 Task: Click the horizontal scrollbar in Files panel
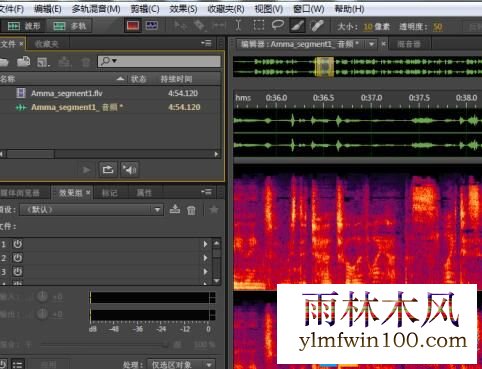pyautogui.click(x=109, y=154)
